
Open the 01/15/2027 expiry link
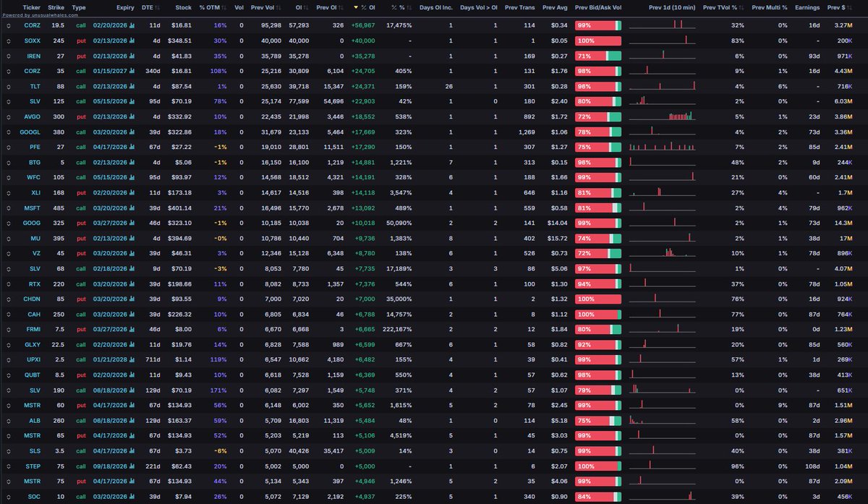[x=110, y=71]
